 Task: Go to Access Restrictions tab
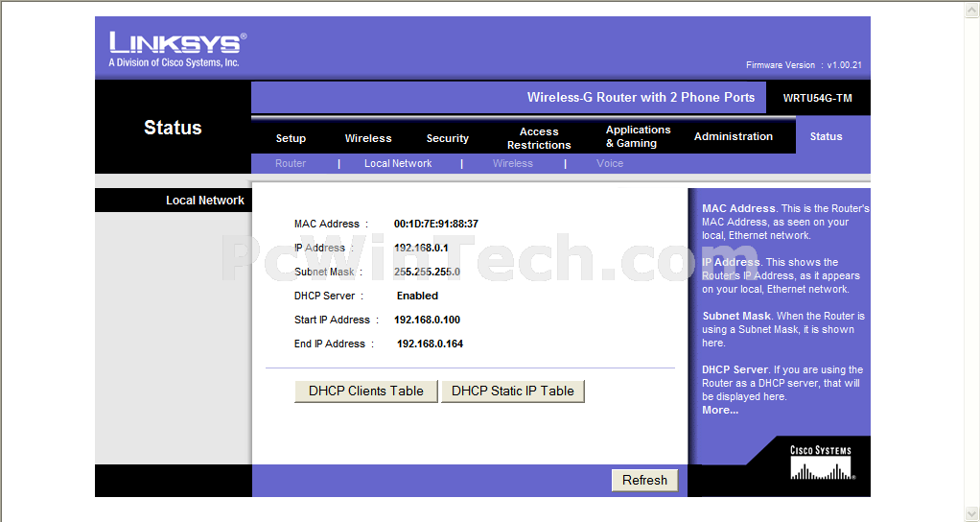539,138
